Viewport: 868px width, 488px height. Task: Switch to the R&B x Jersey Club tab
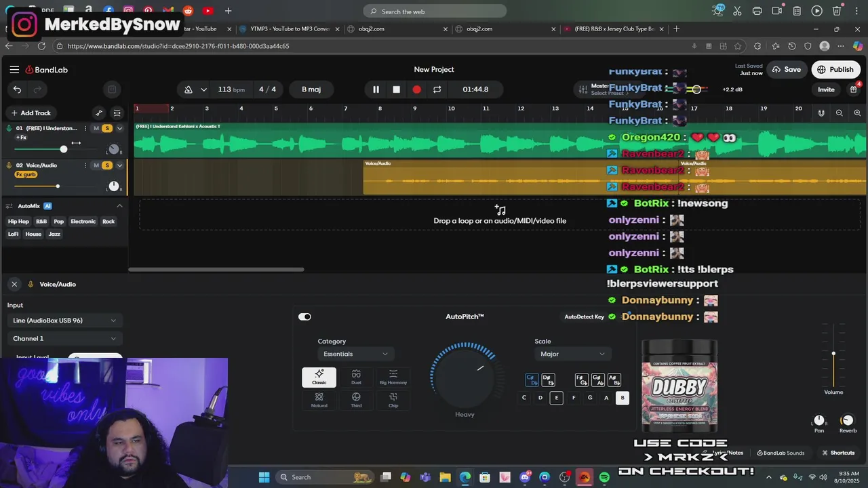614,29
